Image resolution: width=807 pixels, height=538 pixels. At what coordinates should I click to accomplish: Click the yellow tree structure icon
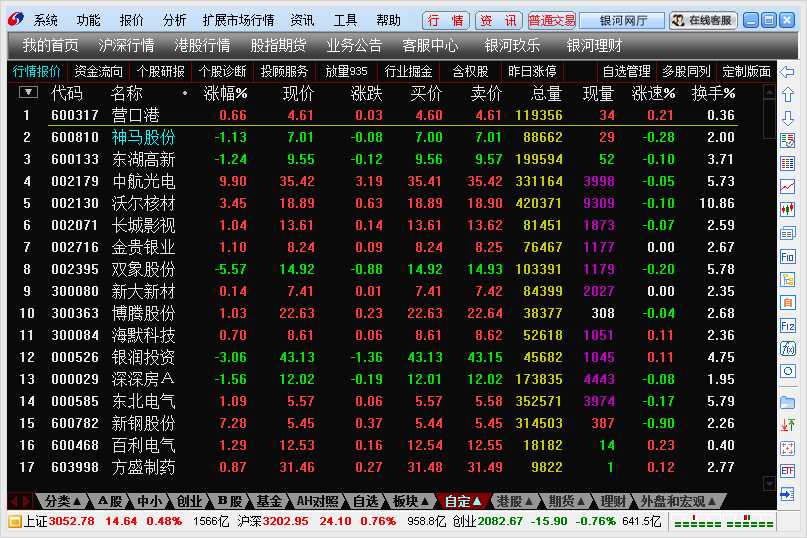pyautogui.click(x=787, y=280)
